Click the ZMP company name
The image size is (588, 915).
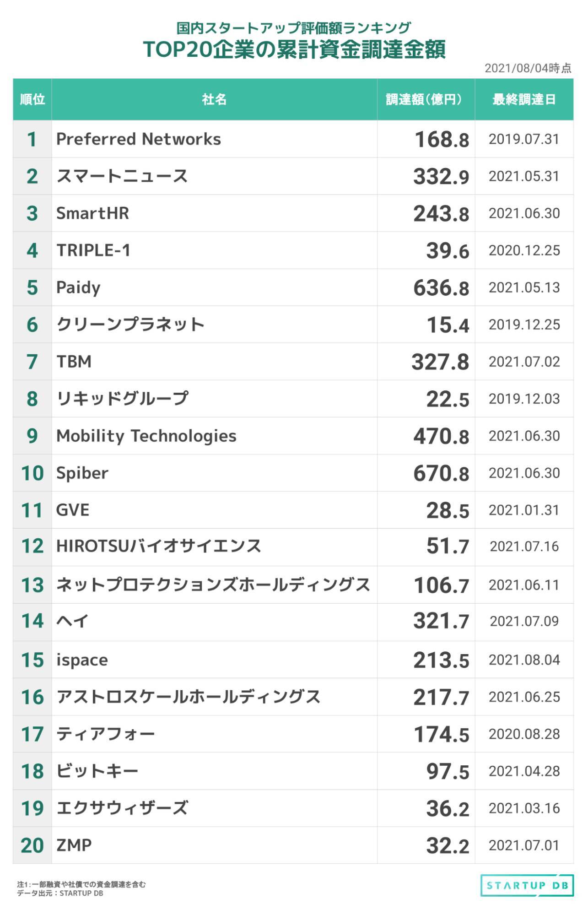(x=74, y=845)
